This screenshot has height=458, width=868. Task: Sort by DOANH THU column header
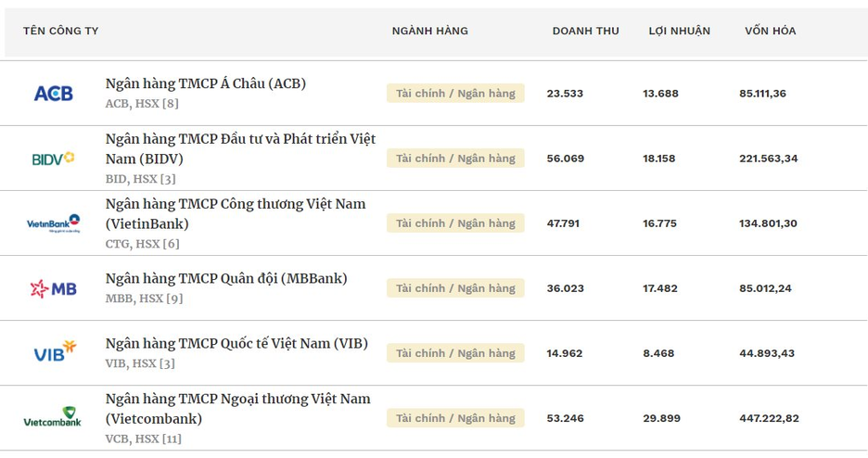(x=585, y=31)
